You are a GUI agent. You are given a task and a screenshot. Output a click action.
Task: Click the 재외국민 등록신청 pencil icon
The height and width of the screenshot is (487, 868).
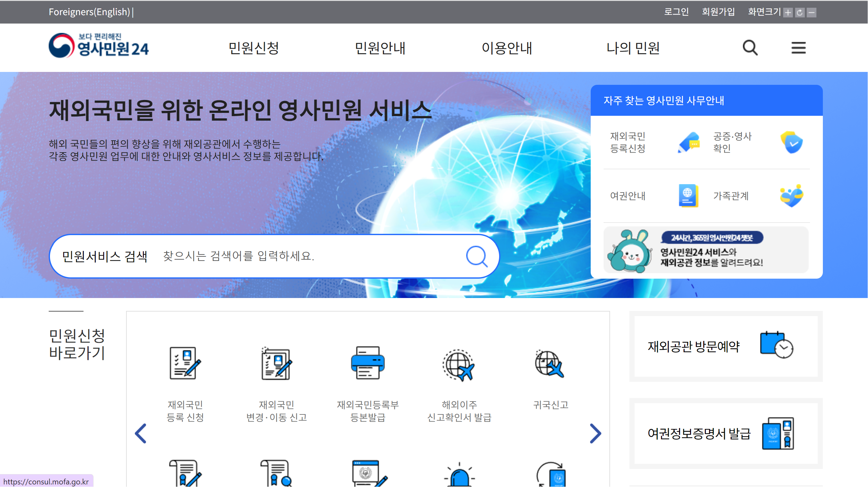pyautogui.click(x=688, y=142)
